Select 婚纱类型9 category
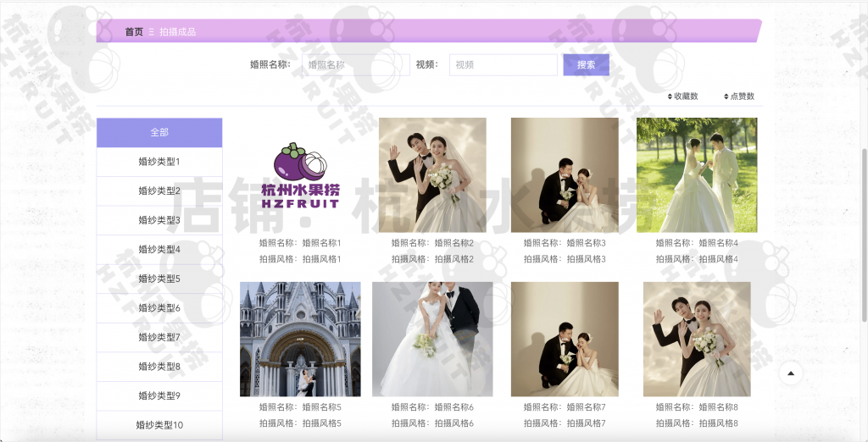This screenshot has width=868, height=442. [159, 396]
